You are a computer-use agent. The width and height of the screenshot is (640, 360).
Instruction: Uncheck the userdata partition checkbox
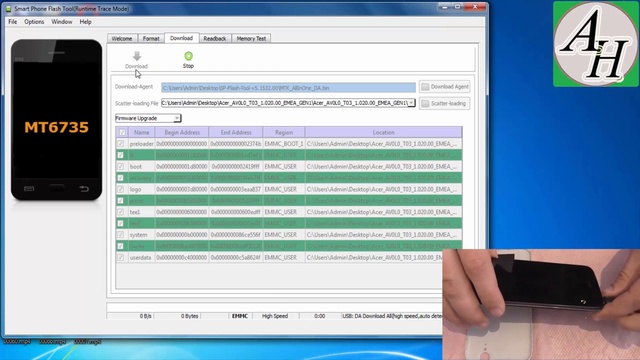point(120,258)
